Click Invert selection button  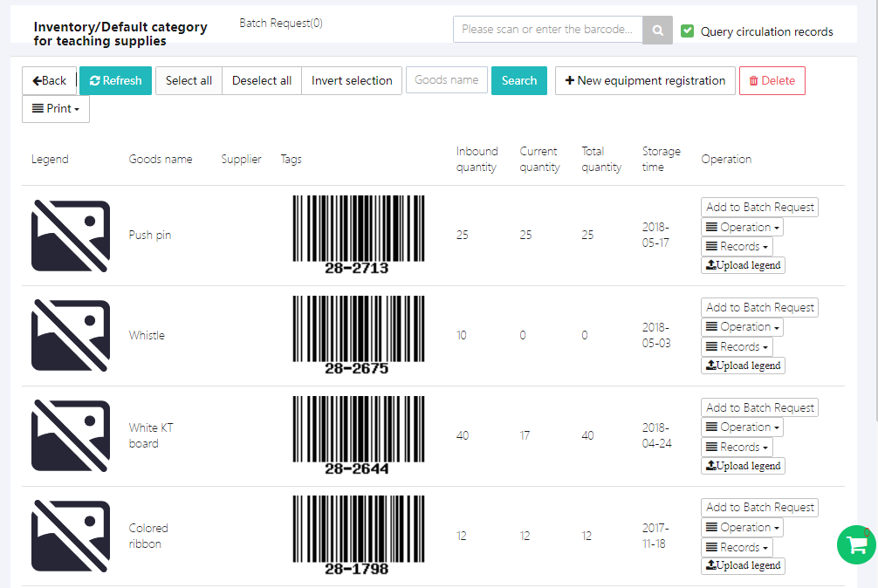tap(352, 80)
